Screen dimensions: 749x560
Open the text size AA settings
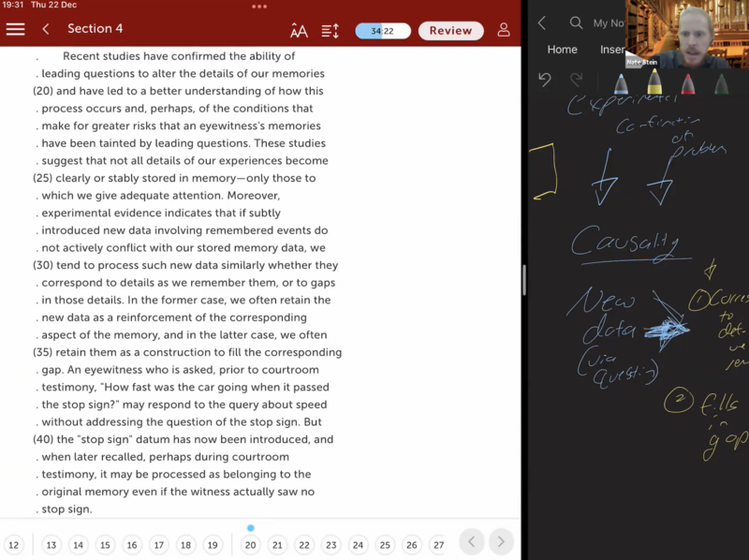(x=299, y=30)
